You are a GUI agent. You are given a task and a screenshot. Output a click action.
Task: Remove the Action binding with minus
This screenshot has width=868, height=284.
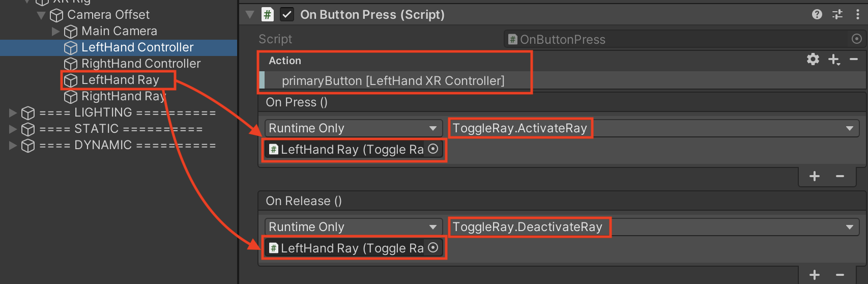click(854, 60)
